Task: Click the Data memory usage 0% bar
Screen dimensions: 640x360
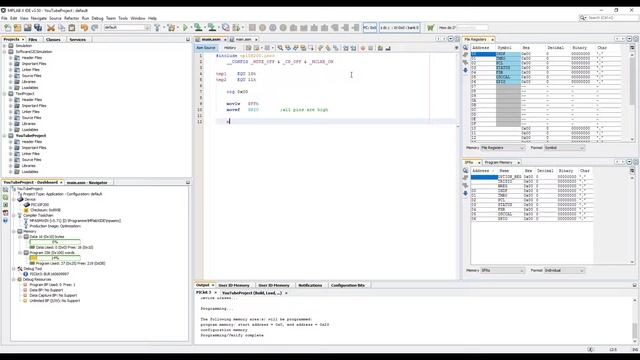Action: [55, 242]
